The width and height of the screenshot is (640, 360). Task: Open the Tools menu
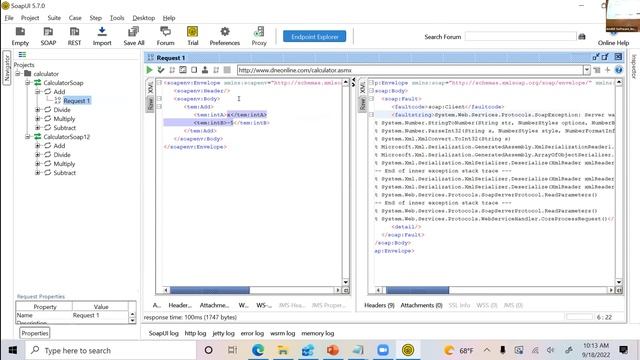pos(117,18)
